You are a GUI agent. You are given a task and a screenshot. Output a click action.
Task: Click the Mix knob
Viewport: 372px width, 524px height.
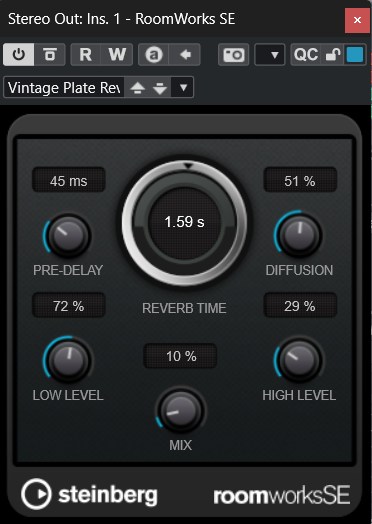click(x=181, y=410)
